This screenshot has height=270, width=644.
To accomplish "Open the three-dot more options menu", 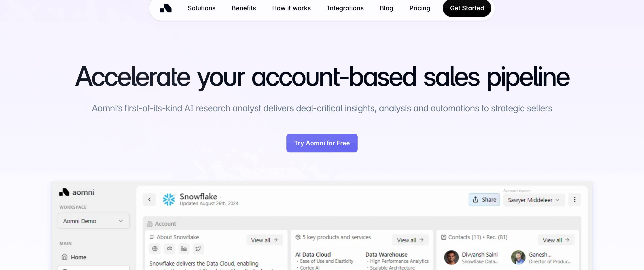I will 574,200.
